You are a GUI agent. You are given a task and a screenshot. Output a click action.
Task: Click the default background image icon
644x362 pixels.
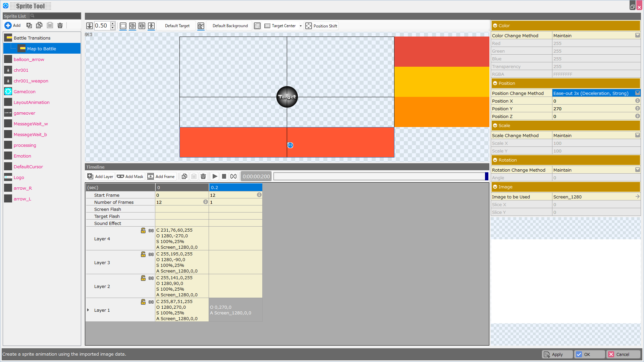pos(201,26)
